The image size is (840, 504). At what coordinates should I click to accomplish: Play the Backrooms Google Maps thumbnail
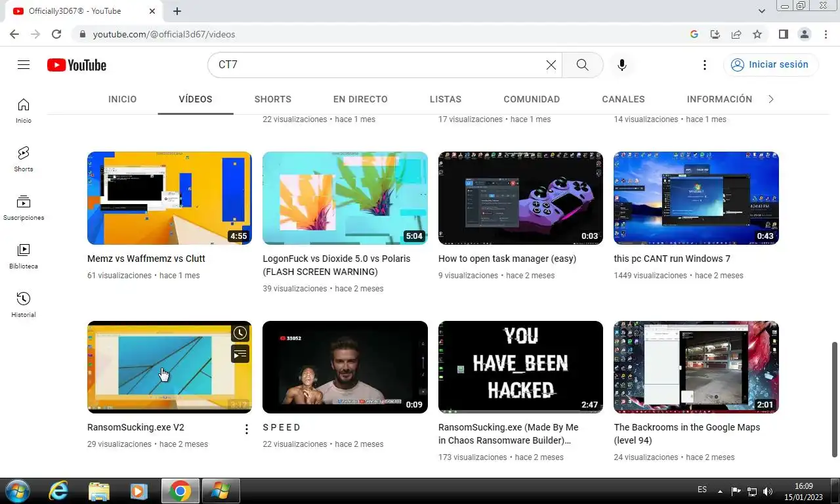click(x=696, y=367)
